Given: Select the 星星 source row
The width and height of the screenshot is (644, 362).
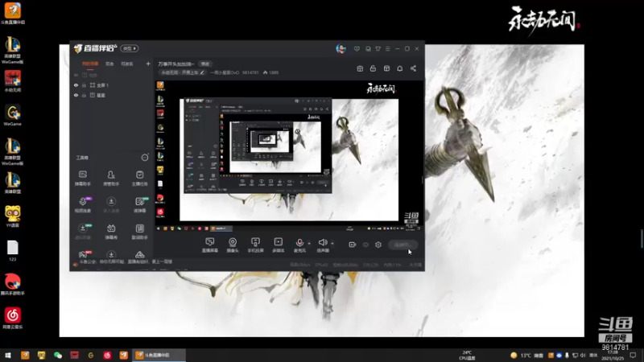Looking at the screenshot, I should tap(112, 95).
